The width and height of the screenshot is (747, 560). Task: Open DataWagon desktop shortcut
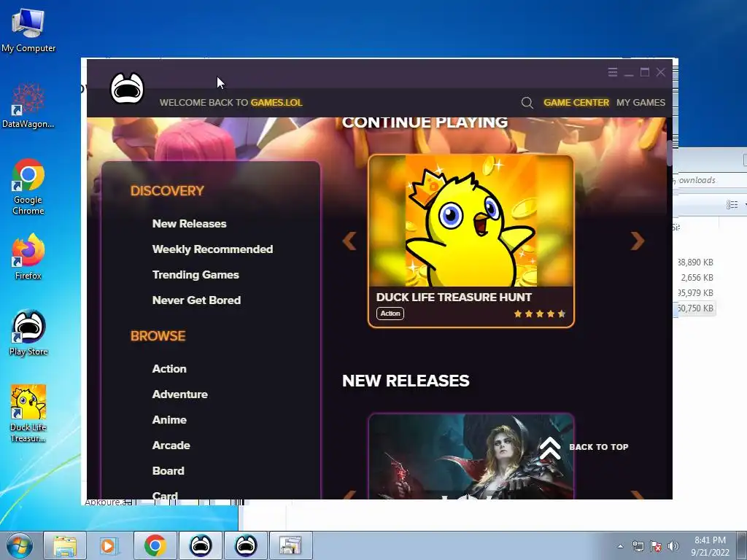(28, 106)
